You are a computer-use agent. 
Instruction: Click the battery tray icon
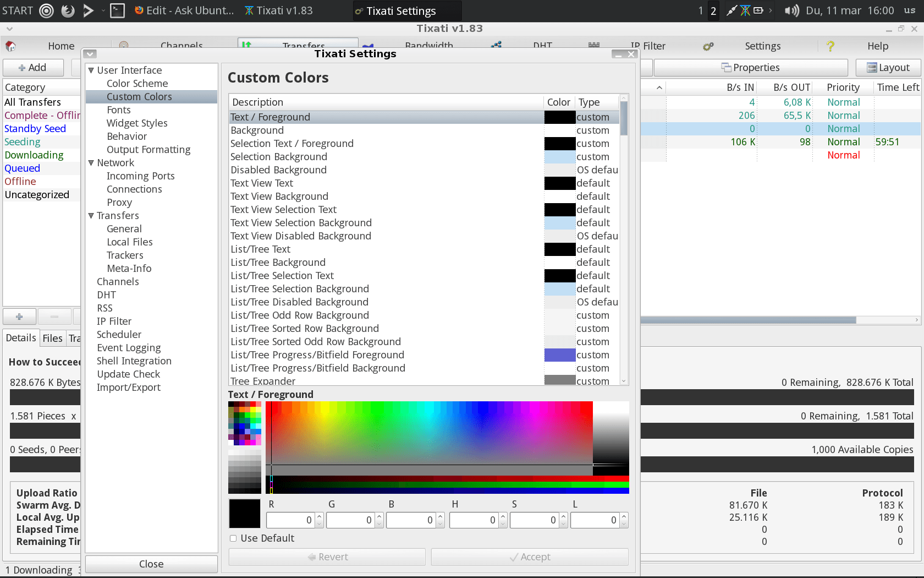click(x=758, y=10)
